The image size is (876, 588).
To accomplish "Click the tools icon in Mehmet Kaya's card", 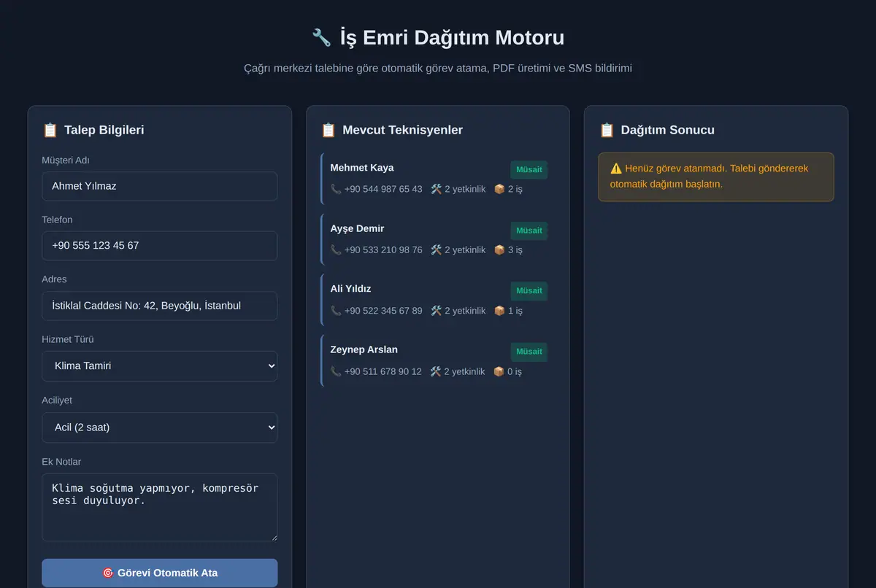I will point(437,189).
